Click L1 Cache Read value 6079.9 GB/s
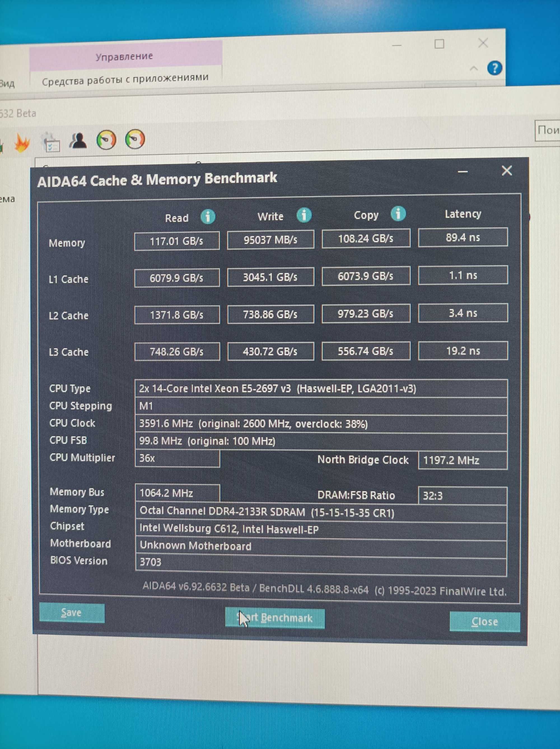This screenshot has height=749, width=560. click(177, 278)
